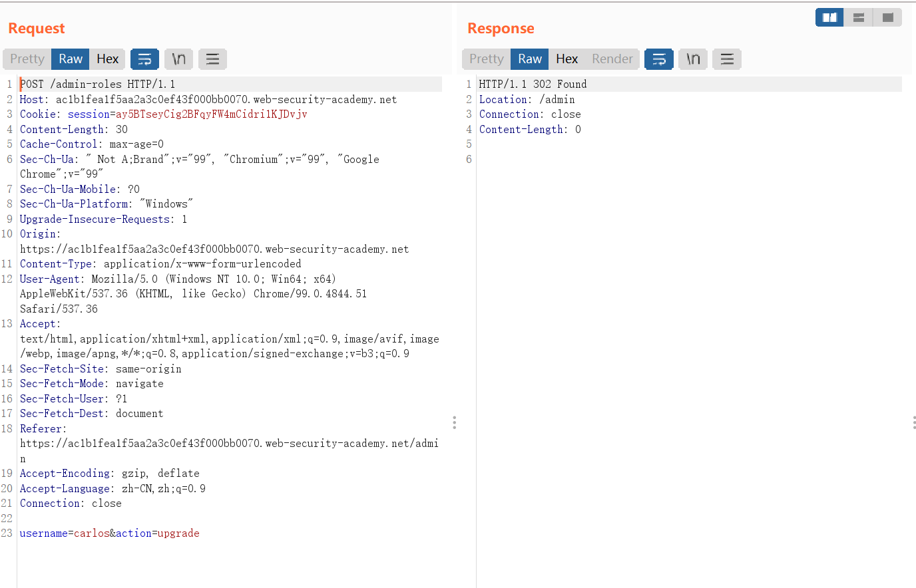Select combined single-pane layout icon
The width and height of the screenshot is (916, 588).
click(x=887, y=17)
